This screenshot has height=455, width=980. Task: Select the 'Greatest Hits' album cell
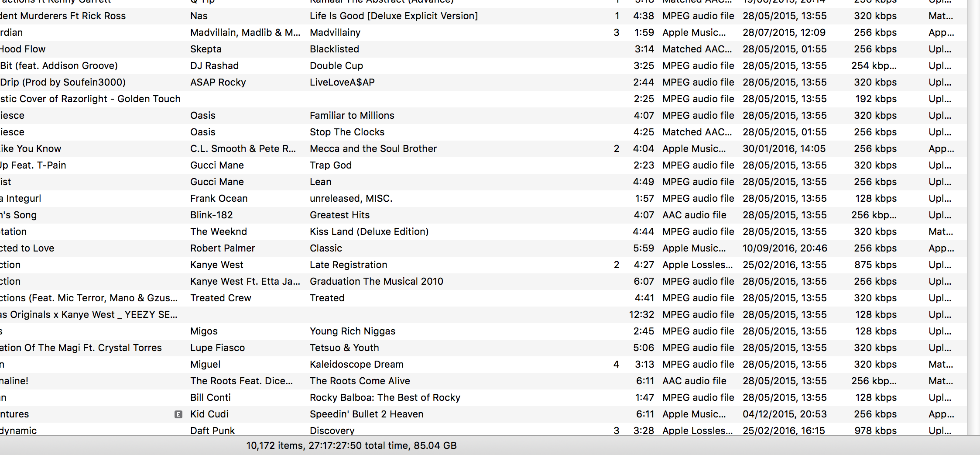(340, 215)
